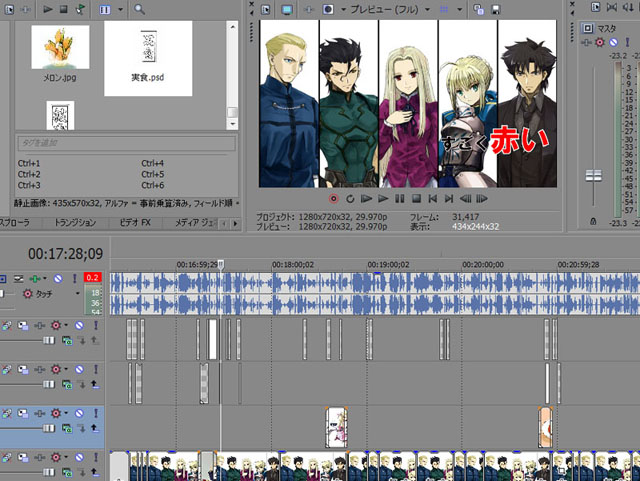
Task: Click level slider on highlighted video track
Action: point(49,428)
